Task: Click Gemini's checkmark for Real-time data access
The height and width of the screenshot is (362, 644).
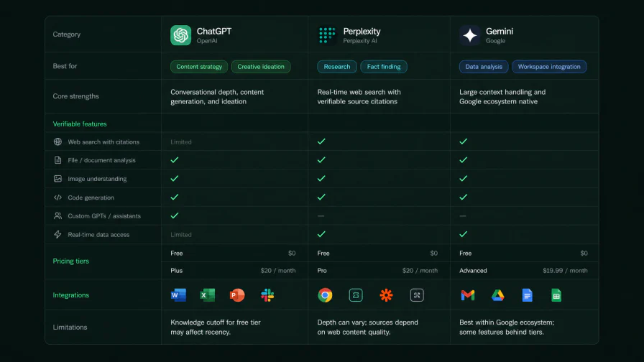Action: pos(464,234)
